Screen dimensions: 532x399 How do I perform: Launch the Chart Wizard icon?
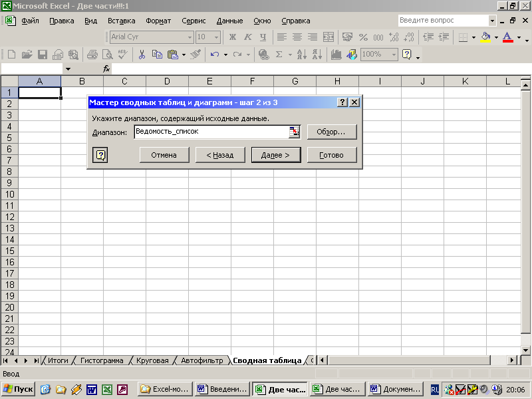click(x=336, y=55)
